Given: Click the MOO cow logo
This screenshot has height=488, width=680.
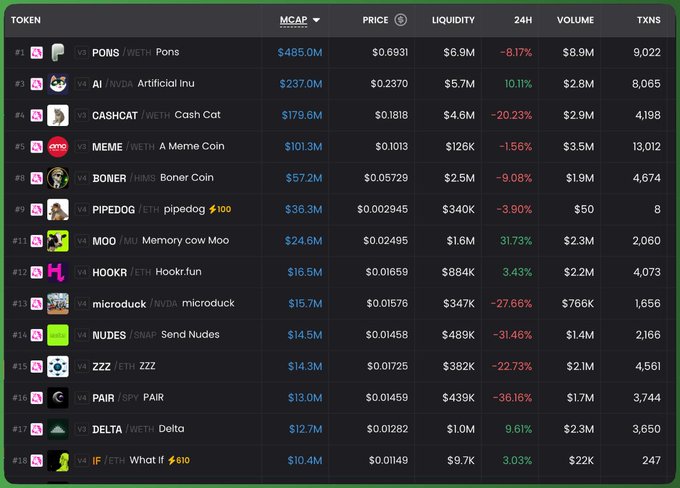Looking at the screenshot, I should [x=58, y=241].
